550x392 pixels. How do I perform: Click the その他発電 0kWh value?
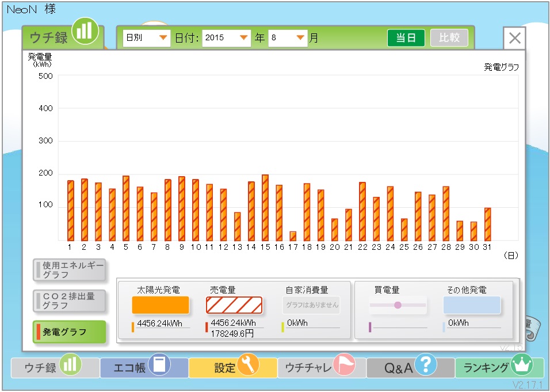coord(458,322)
